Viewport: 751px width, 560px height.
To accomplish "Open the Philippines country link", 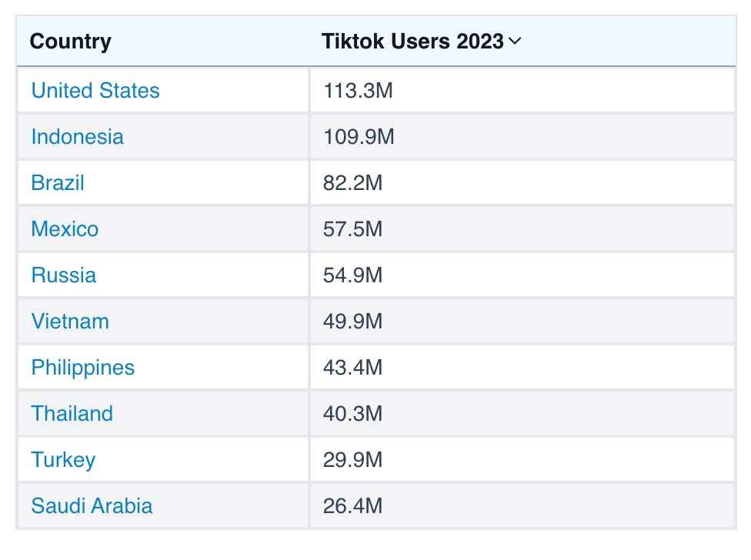I will 82,368.
